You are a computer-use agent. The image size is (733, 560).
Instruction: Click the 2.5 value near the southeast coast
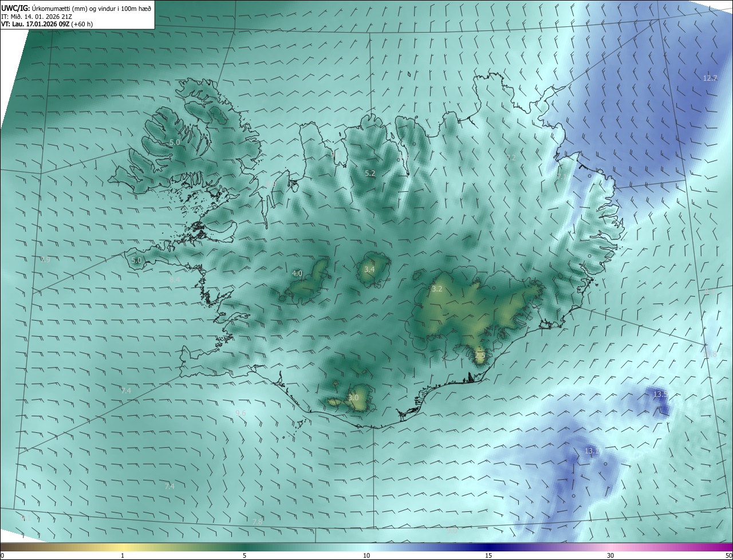point(480,356)
